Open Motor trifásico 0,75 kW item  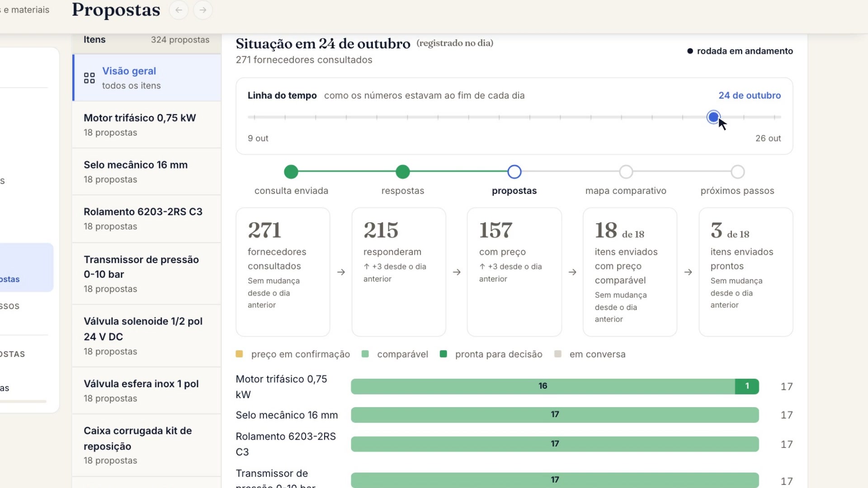point(146,125)
